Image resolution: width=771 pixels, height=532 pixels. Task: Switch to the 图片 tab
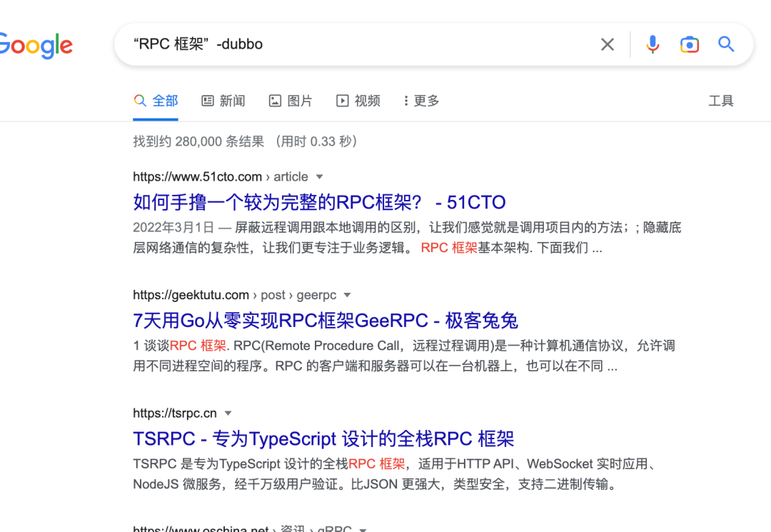[291, 101]
